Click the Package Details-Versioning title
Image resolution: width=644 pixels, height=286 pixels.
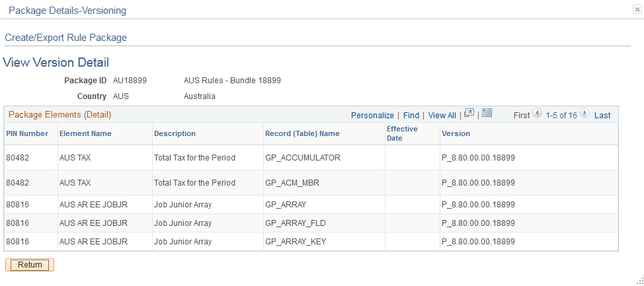67,11
